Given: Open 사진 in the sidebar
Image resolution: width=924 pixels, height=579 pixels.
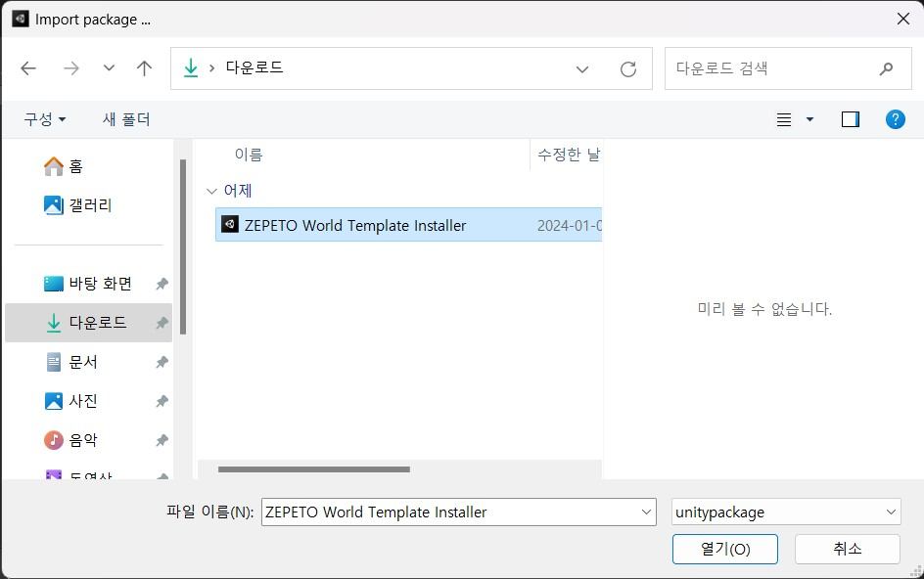Looking at the screenshot, I should click(x=88, y=401).
